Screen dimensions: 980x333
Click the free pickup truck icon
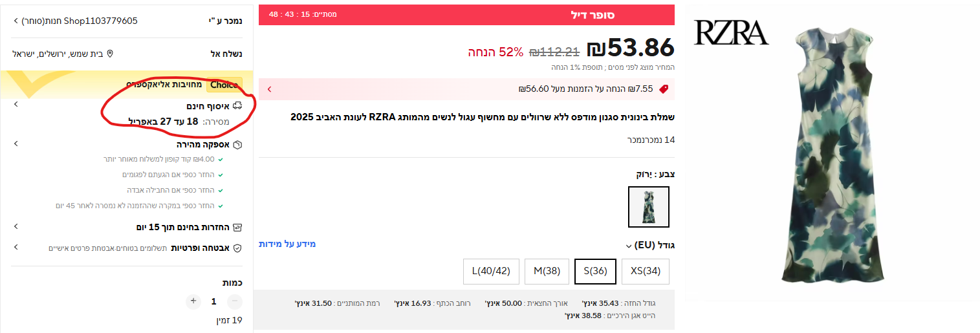click(237, 105)
